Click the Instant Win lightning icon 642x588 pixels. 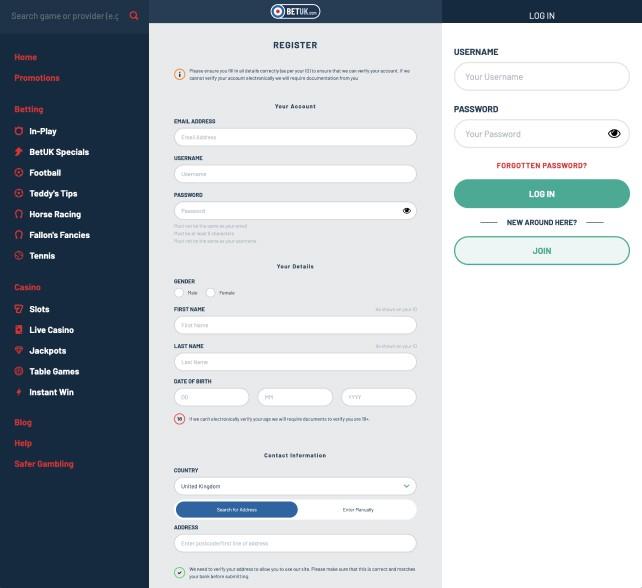(x=19, y=392)
